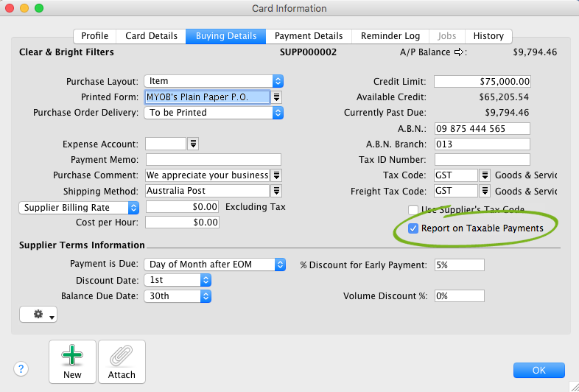The height and width of the screenshot is (392, 579).
Task: Switch to the Card Details tab
Action: (151, 36)
